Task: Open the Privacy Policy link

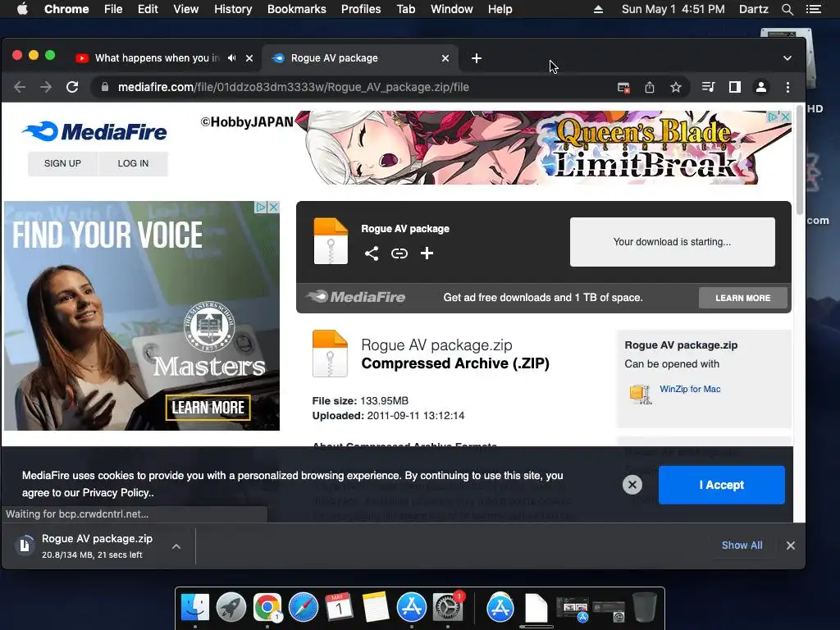Action: click(x=117, y=493)
